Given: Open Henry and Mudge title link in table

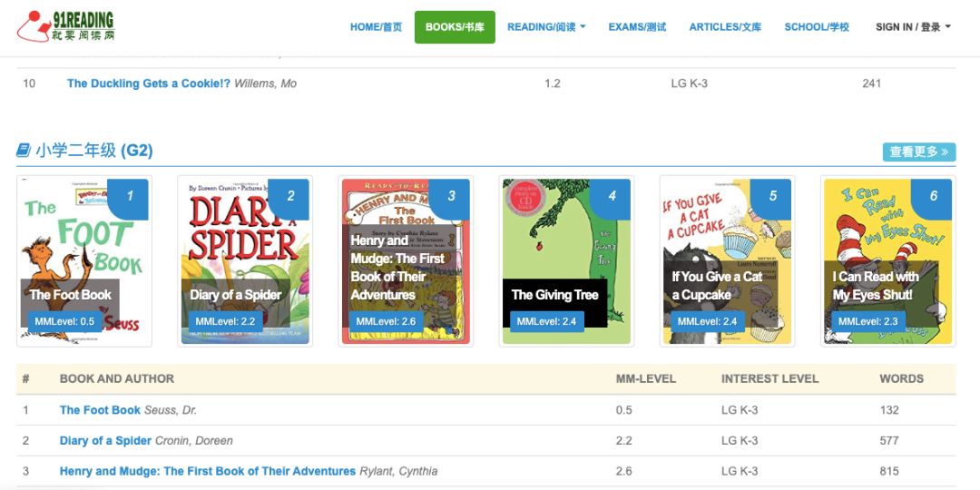Looking at the screenshot, I should (x=208, y=471).
